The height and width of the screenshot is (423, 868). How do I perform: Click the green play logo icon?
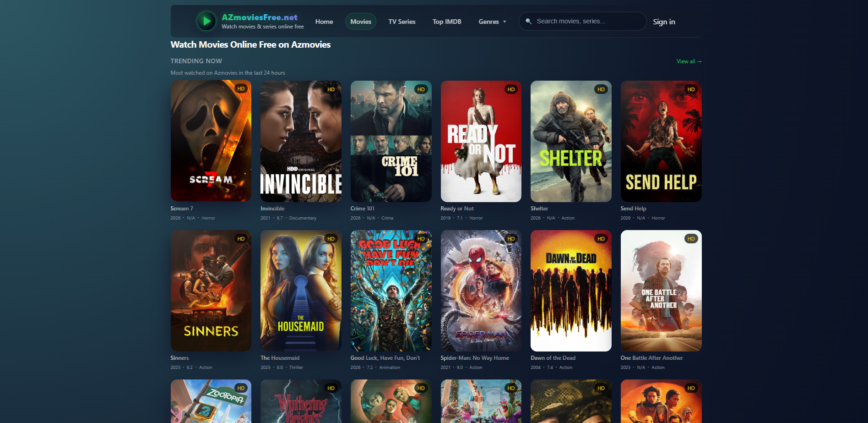pos(206,21)
